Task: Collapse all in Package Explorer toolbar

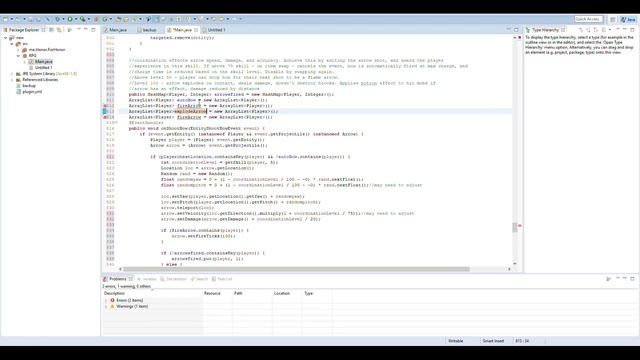Action: click(x=51, y=30)
